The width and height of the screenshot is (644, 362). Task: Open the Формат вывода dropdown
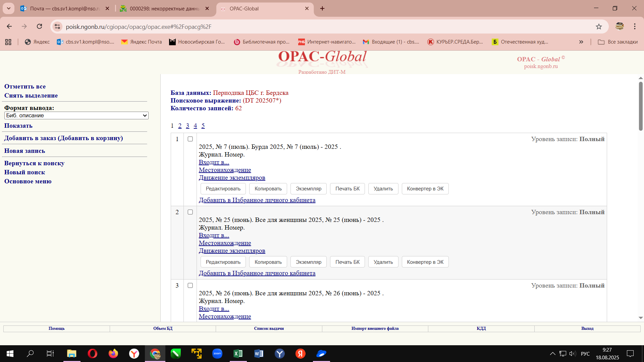tap(76, 116)
